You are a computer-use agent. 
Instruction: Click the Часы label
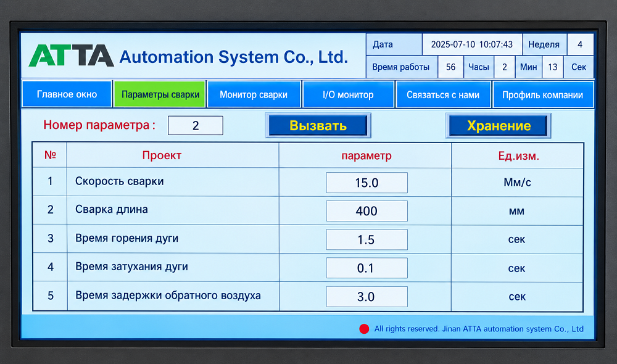click(x=479, y=67)
